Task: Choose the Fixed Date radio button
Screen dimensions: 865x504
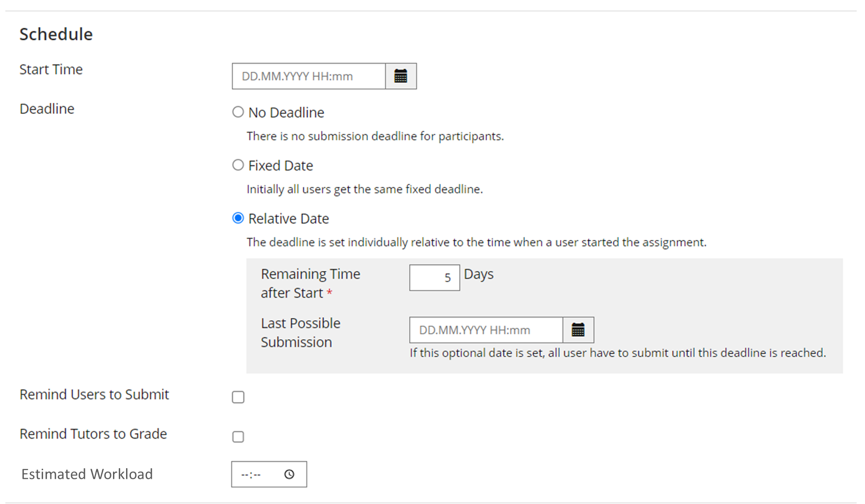Action: pos(238,165)
